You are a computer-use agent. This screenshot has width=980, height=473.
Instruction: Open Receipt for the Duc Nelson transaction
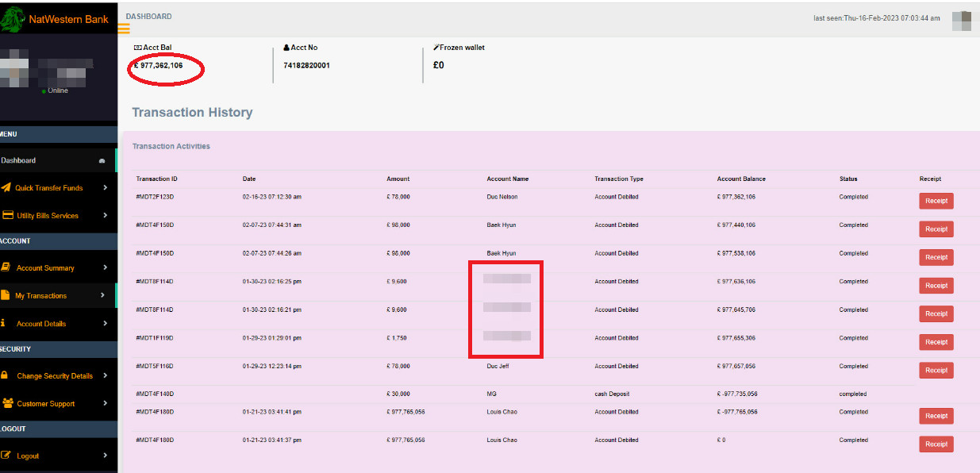click(936, 201)
